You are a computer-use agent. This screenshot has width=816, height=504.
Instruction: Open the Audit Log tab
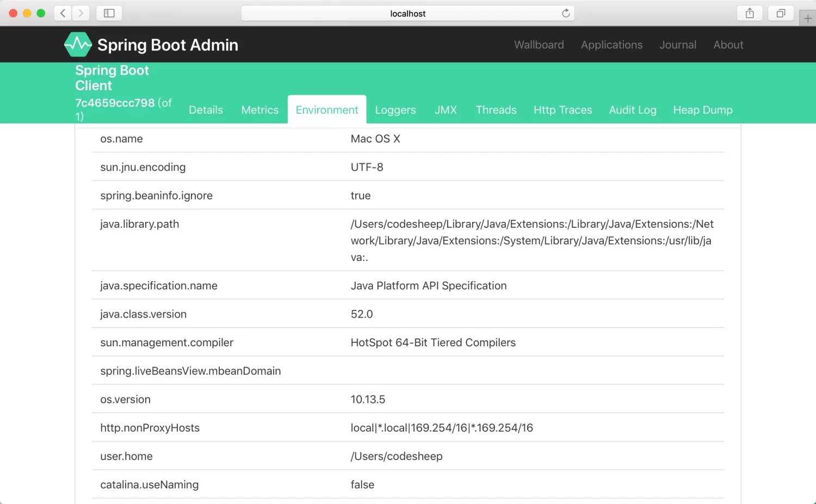(x=633, y=110)
